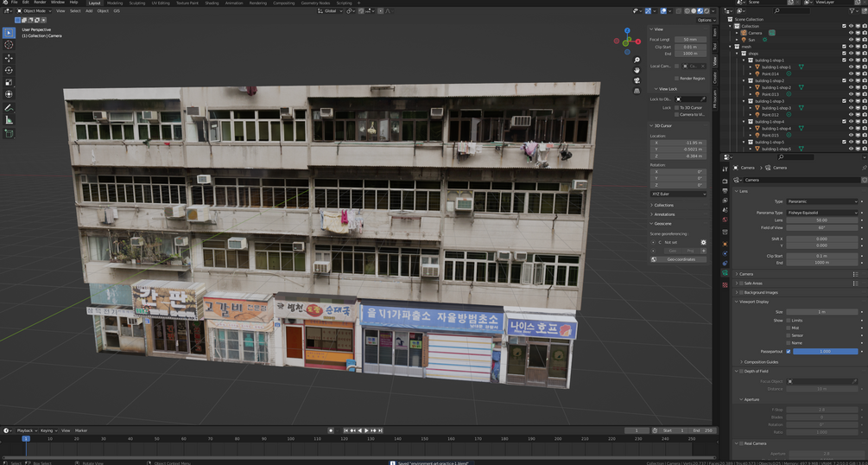Image resolution: width=868 pixels, height=465 pixels.
Task: Enable Lock To 3D Cursor checkbox
Action: pos(676,107)
